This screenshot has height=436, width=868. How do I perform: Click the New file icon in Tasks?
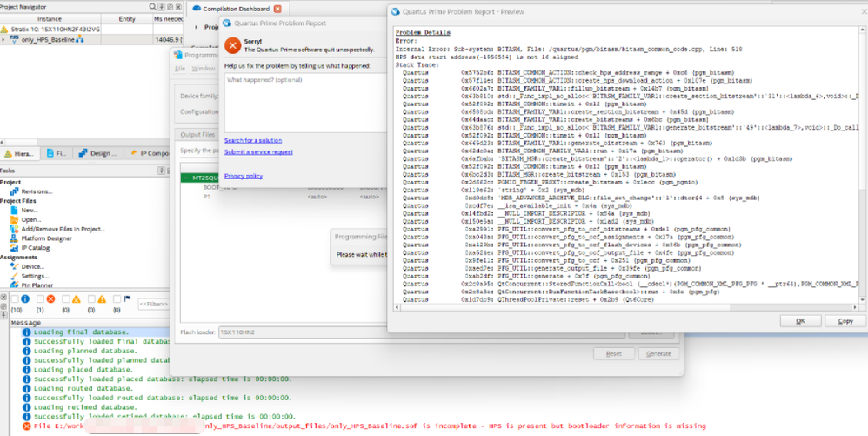click(x=15, y=210)
